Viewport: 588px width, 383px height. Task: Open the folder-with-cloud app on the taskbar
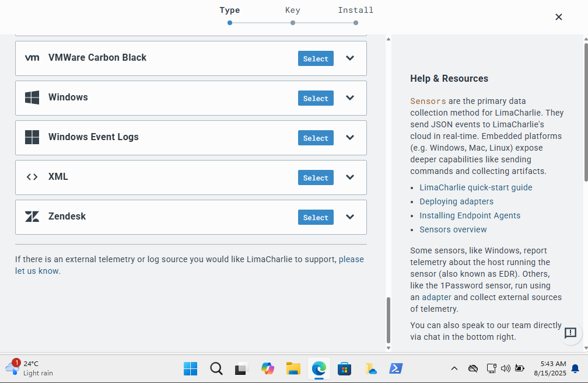[x=370, y=369]
